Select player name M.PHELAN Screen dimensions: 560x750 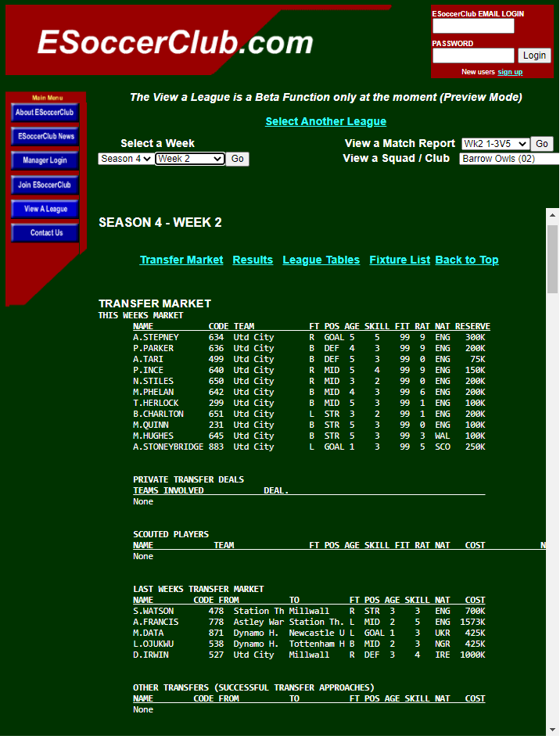(153, 393)
